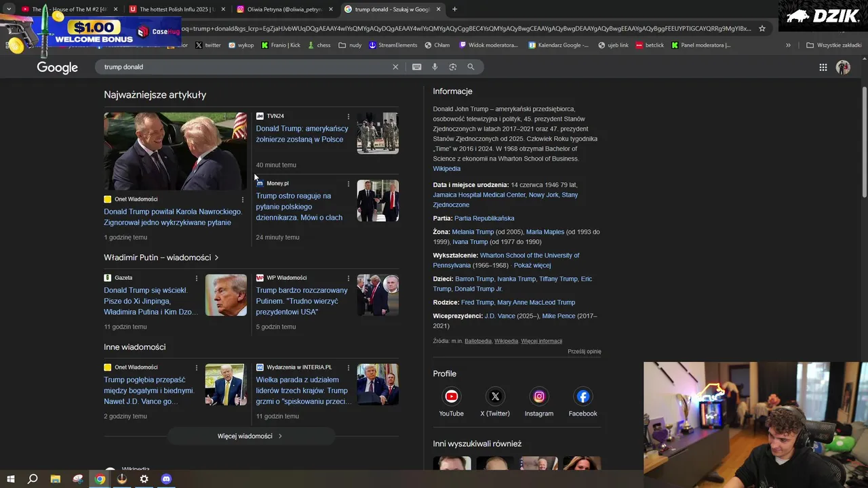Open the nudy bookmarks folder
868x488 pixels.
pos(351,45)
